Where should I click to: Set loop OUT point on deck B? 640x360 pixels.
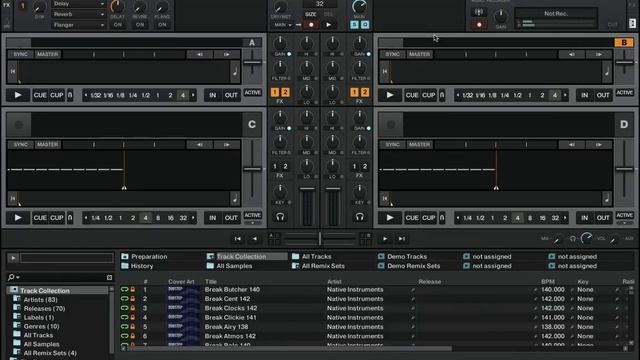(x=603, y=95)
